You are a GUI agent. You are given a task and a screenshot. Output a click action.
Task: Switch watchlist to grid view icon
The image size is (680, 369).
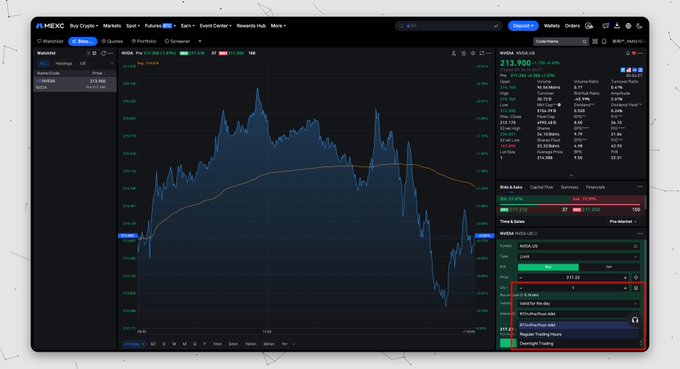[95, 53]
